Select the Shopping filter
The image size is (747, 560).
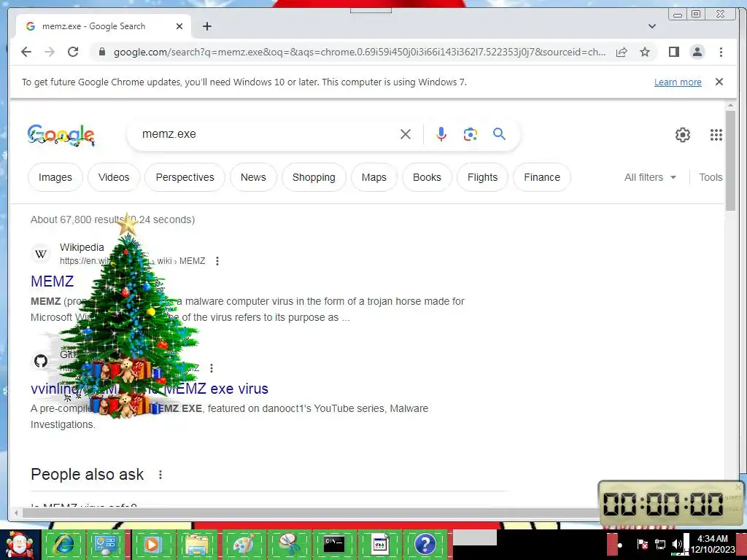point(314,177)
